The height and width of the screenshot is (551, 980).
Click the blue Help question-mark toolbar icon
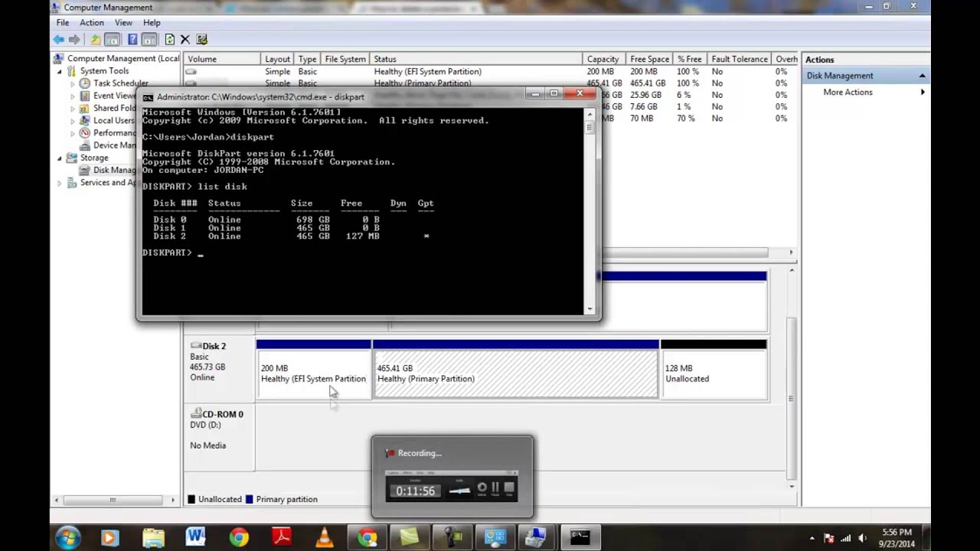click(x=132, y=40)
